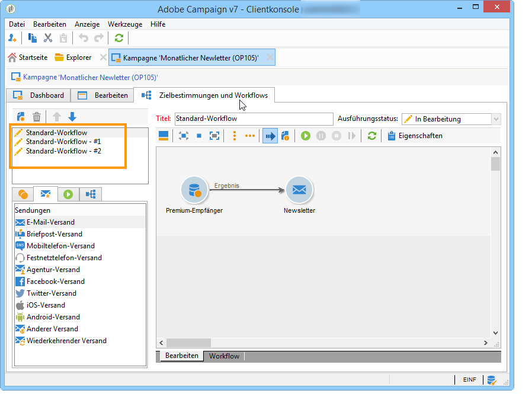
Task: Switch to the bottom Workflow tab
Action: [224, 356]
